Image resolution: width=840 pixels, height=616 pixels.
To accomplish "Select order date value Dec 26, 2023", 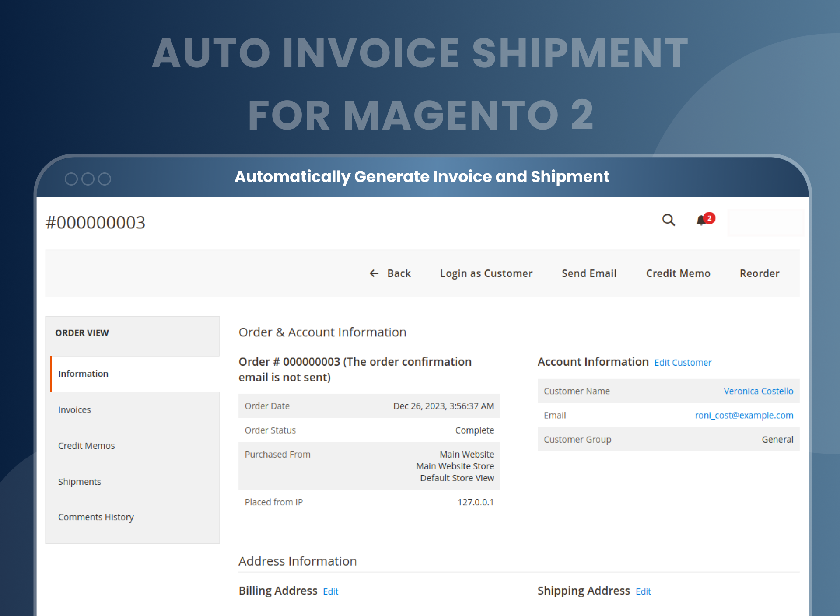I will click(443, 406).
